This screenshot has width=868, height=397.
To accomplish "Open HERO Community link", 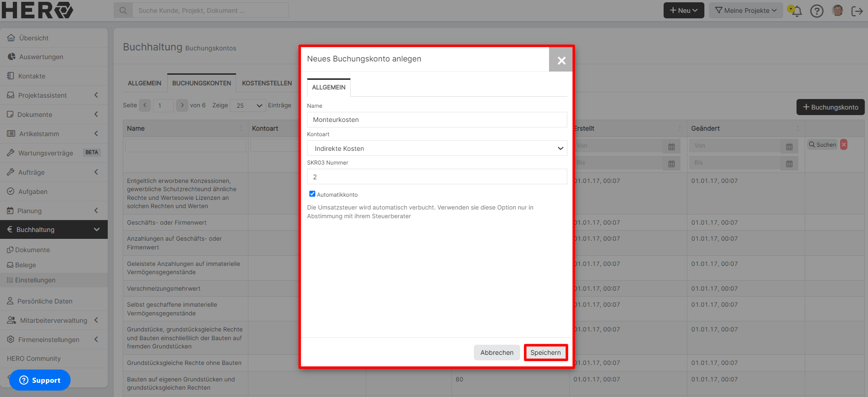I will [33, 358].
